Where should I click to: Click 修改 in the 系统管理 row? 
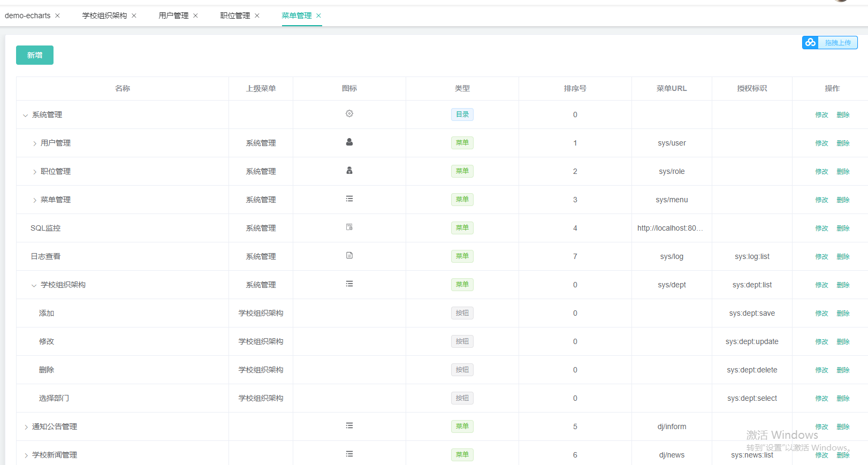(x=821, y=115)
